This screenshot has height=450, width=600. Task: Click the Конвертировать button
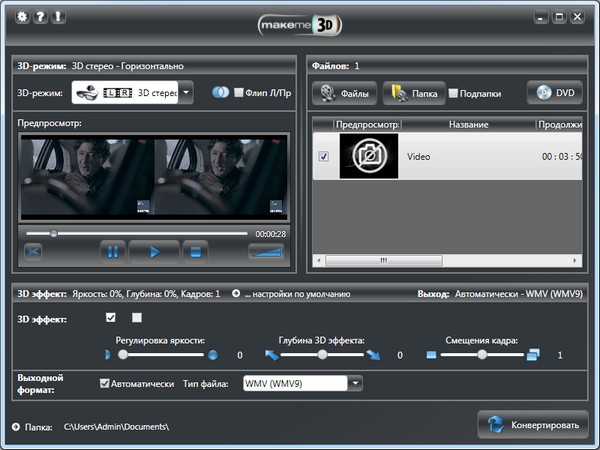[x=533, y=425]
